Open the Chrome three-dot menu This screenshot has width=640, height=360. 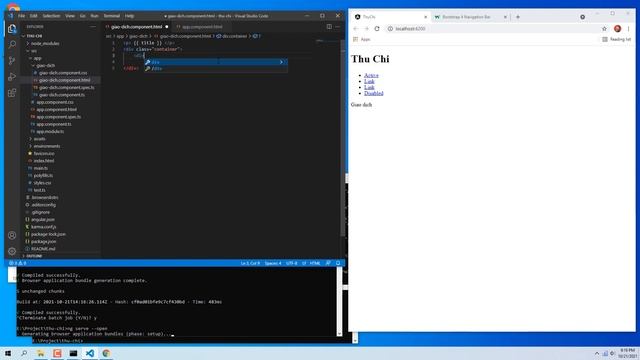point(629,29)
